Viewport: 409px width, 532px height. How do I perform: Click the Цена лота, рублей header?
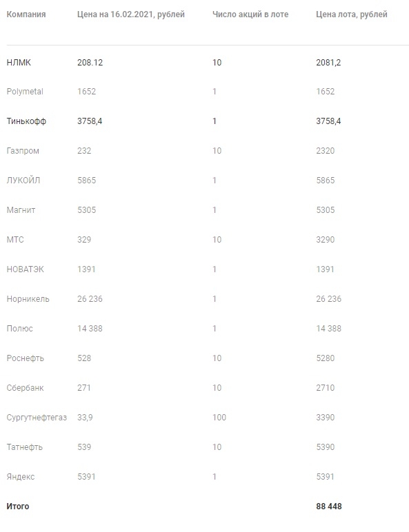(x=352, y=14)
